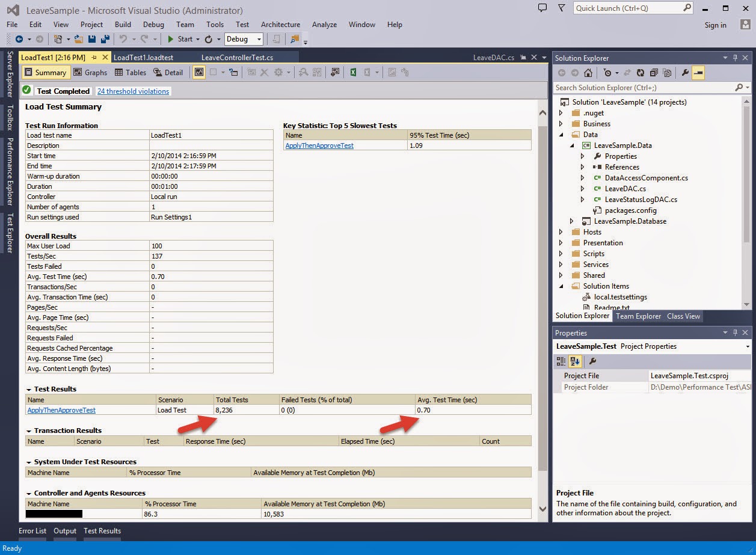Screen dimensions: 756x555
Task: Click the notifications filter funnel icon
Action: 561,8
